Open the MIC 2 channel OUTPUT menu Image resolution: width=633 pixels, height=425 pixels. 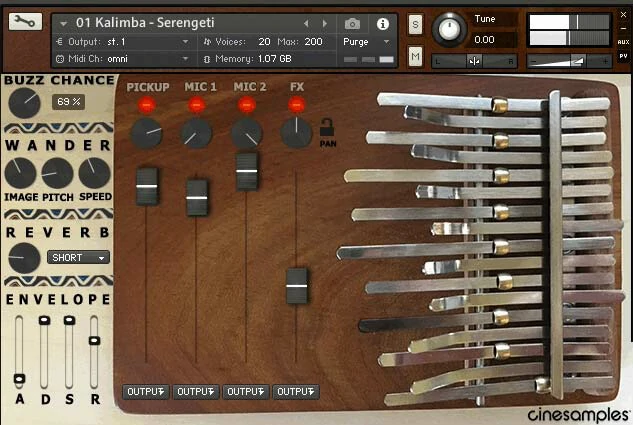coord(246,392)
